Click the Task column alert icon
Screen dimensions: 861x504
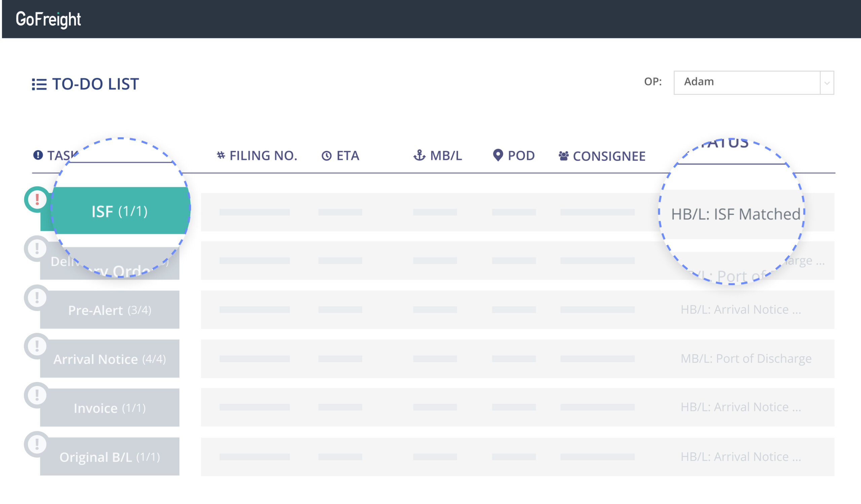(38, 155)
